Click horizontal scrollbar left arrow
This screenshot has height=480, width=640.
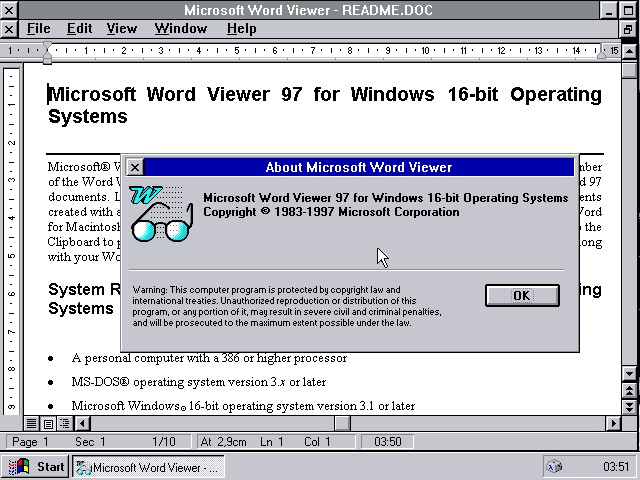(82, 423)
